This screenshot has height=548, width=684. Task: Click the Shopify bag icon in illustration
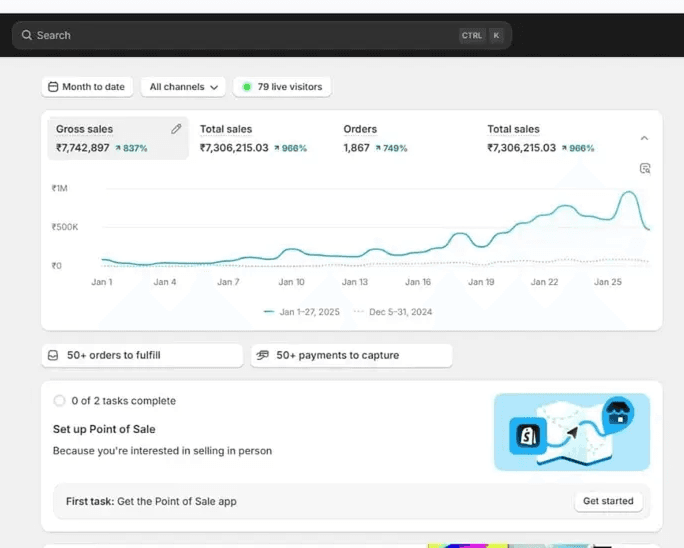pyautogui.click(x=528, y=436)
